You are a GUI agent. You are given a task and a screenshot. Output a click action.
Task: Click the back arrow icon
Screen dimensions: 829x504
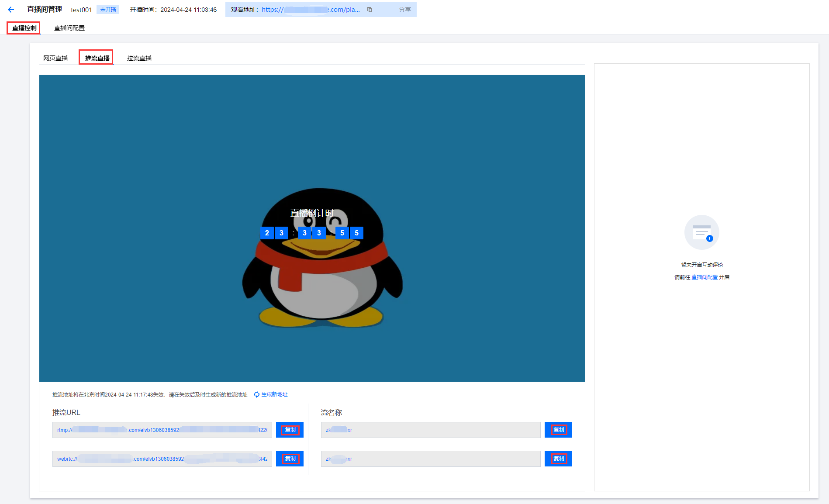(11, 10)
